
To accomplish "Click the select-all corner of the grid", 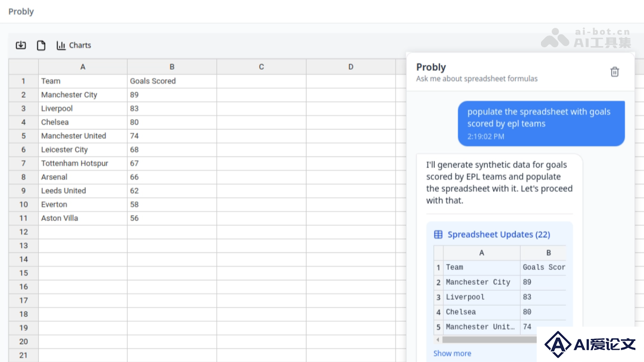I will click(24, 67).
